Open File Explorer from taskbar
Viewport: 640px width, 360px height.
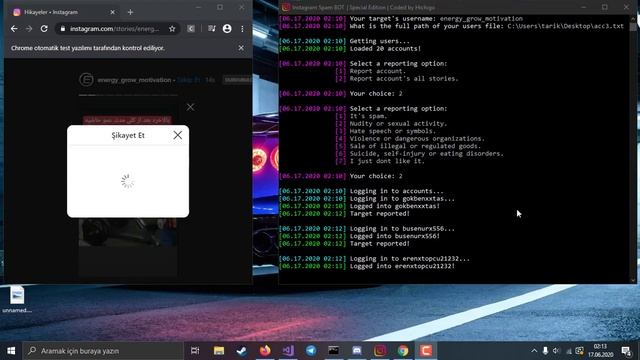click(219, 351)
